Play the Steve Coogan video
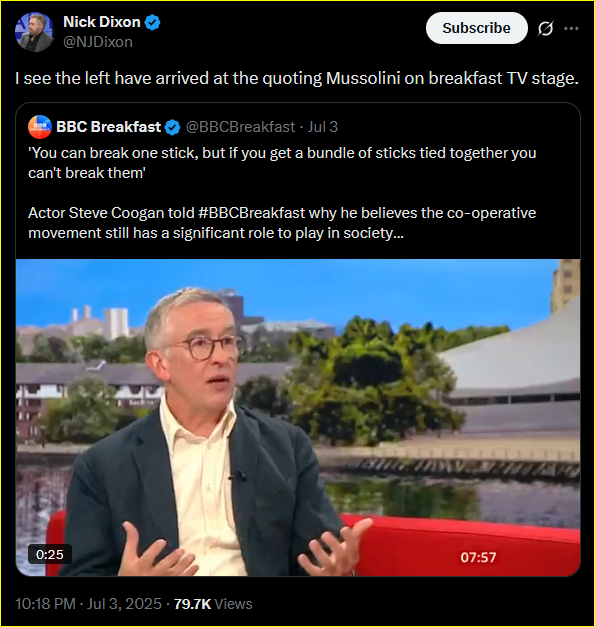The height and width of the screenshot is (627, 595). coord(298,417)
